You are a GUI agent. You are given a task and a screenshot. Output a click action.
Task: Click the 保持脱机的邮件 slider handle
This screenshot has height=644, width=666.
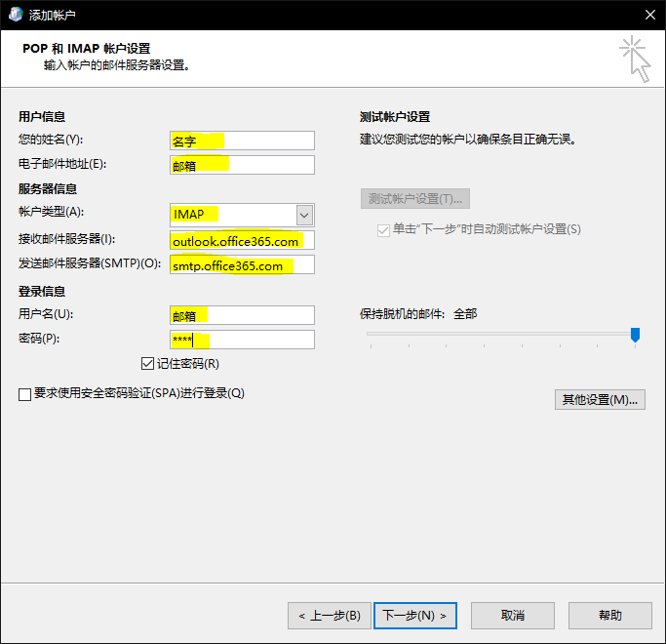pos(635,335)
